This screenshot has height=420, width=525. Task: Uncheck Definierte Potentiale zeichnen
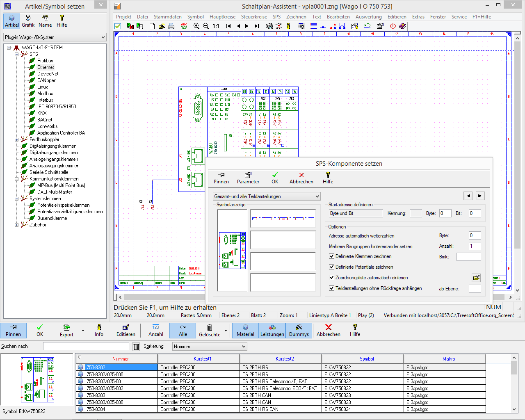332,267
